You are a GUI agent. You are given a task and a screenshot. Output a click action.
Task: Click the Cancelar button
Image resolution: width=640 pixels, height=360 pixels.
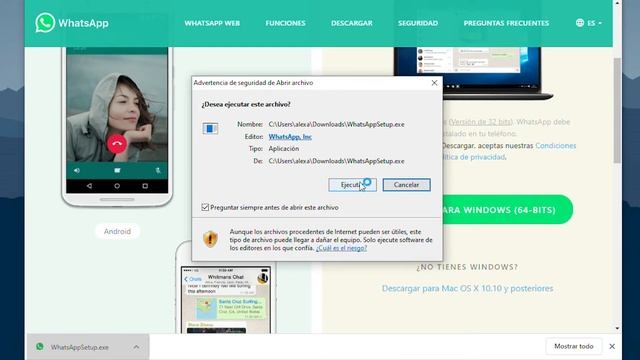click(407, 185)
